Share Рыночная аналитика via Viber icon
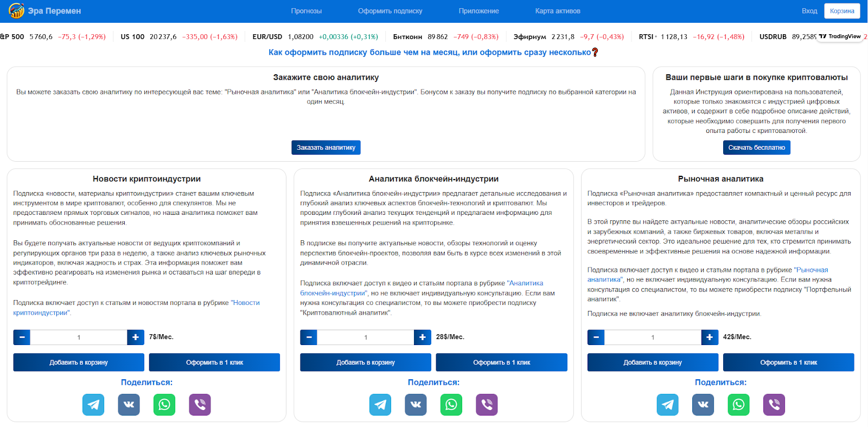The image size is (868, 427). click(774, 405)
